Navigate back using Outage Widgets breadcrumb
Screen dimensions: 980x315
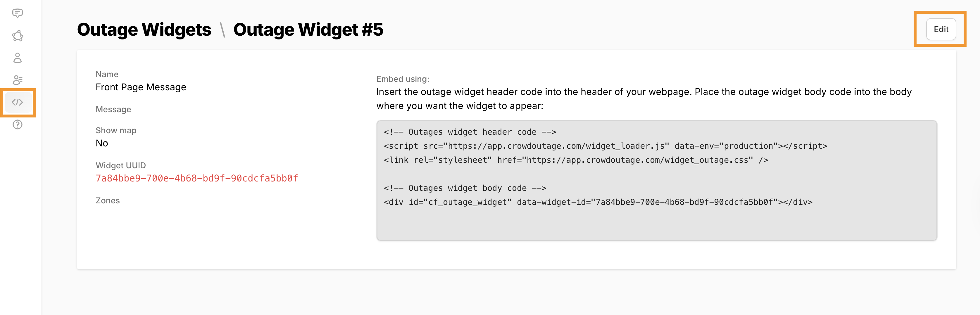click(144, 29)
